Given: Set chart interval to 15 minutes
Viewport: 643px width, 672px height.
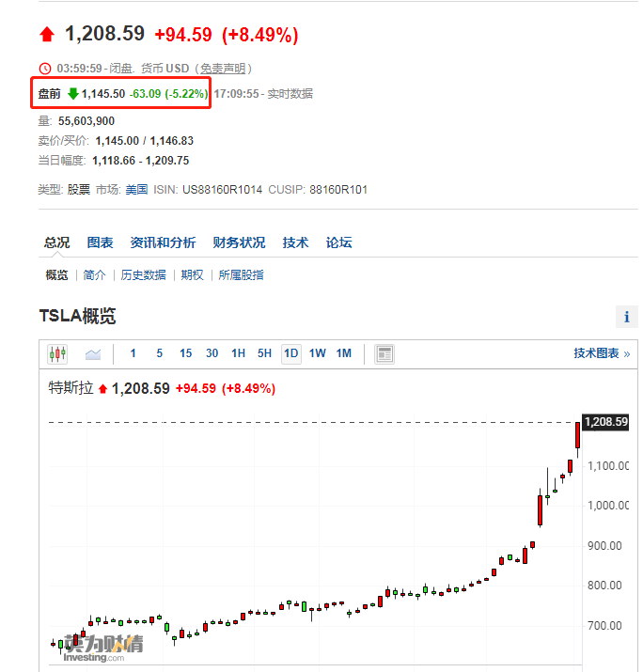Looking at the screenshot, I should (x=185, y=353).
